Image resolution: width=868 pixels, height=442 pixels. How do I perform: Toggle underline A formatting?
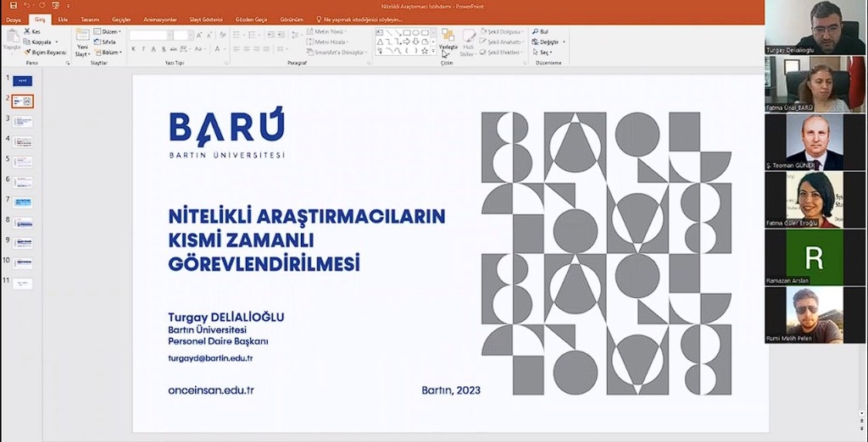click(154, 49)
